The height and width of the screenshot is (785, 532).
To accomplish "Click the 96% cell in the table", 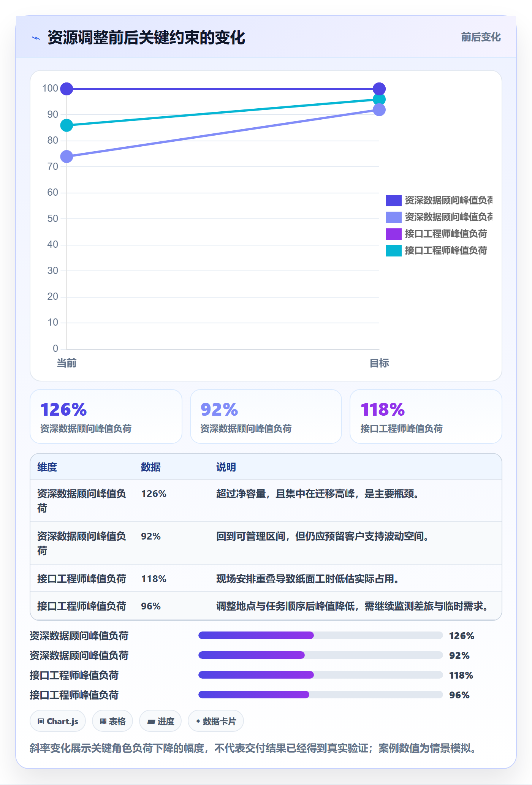I will [151, 606].
